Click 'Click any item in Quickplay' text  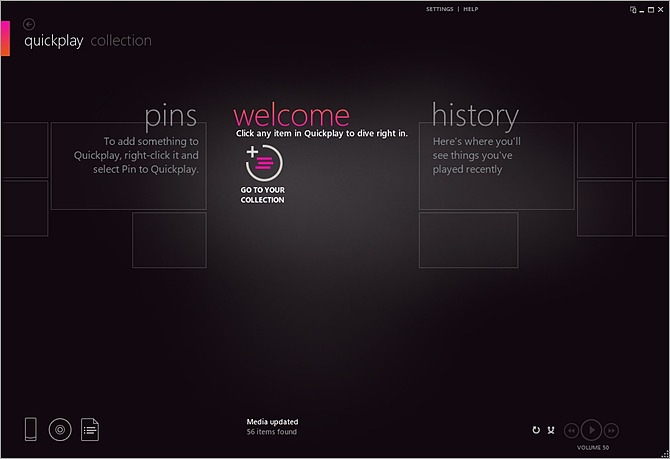point(322,133)
